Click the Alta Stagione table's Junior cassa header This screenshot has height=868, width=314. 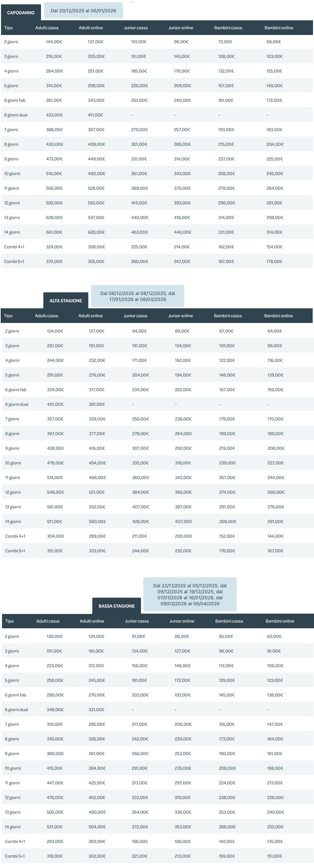[135, 316]
